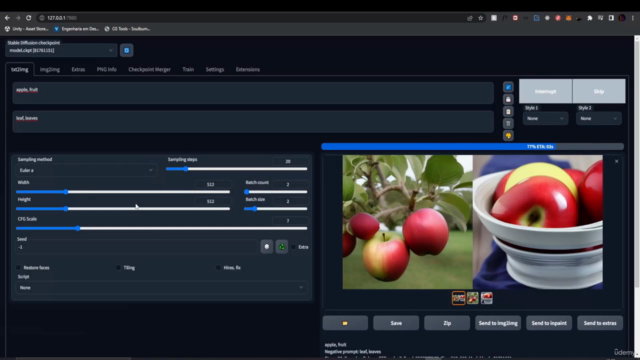This screenshot has height=360, width=640.
Task: Click the Sampling steps slider
Action: (x=236, y=169)
